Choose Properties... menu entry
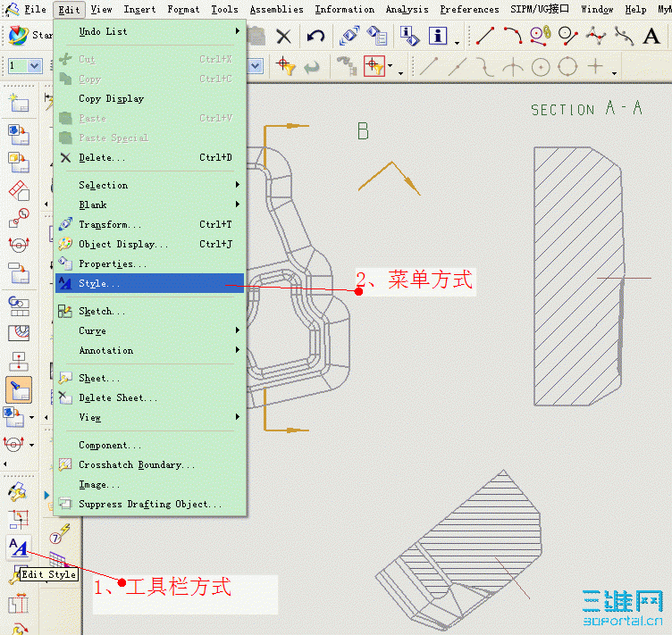 149,263
